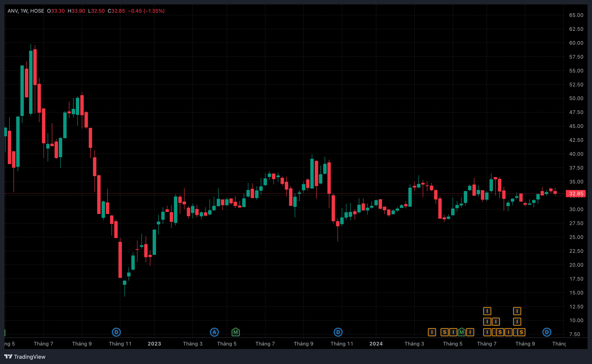Screen dimensions: 592x364
Task: Click the ANV, 1W, HOSE symbol title
Action: (x=26, y=11)
